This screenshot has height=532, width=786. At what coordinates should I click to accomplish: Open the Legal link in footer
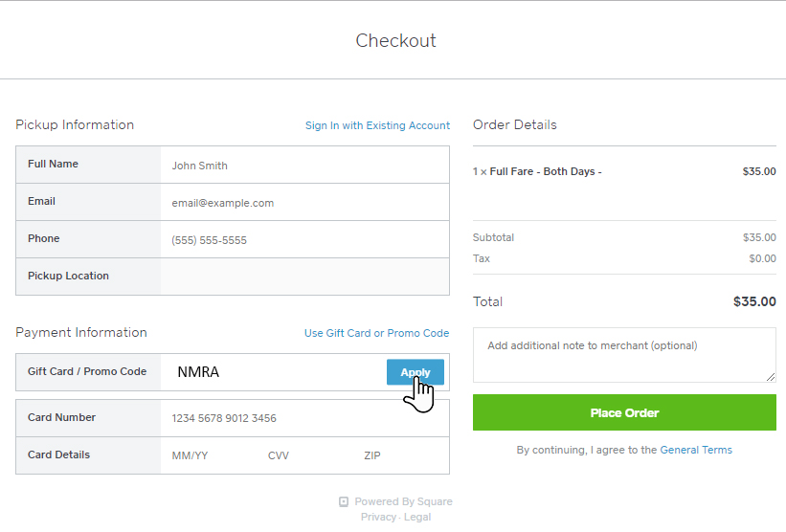pos(417,517)
